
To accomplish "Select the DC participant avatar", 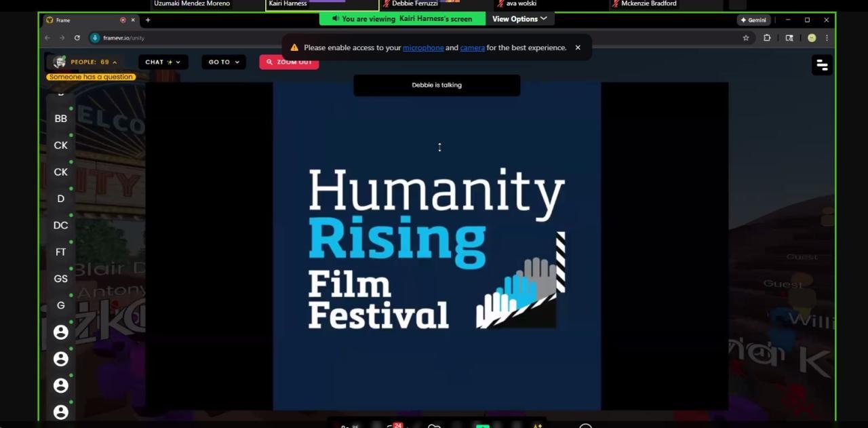I will pos(61,225).
